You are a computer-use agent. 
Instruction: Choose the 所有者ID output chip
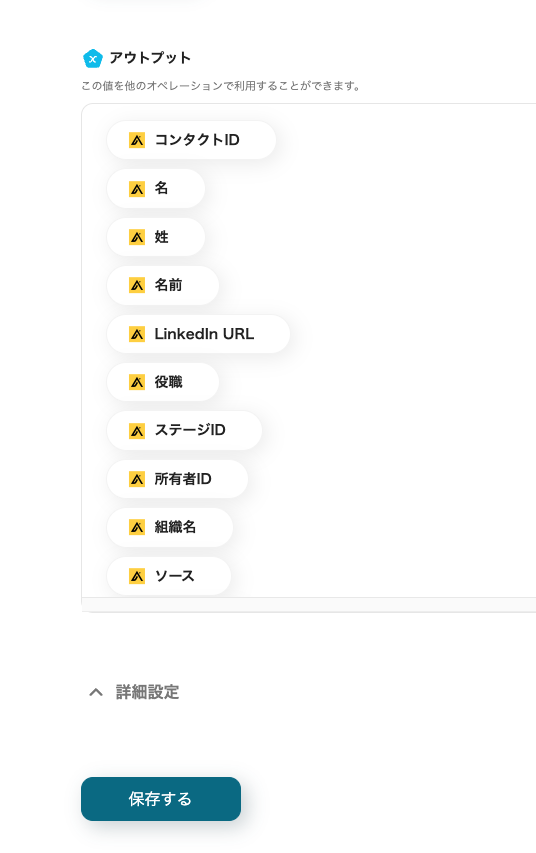177,479
